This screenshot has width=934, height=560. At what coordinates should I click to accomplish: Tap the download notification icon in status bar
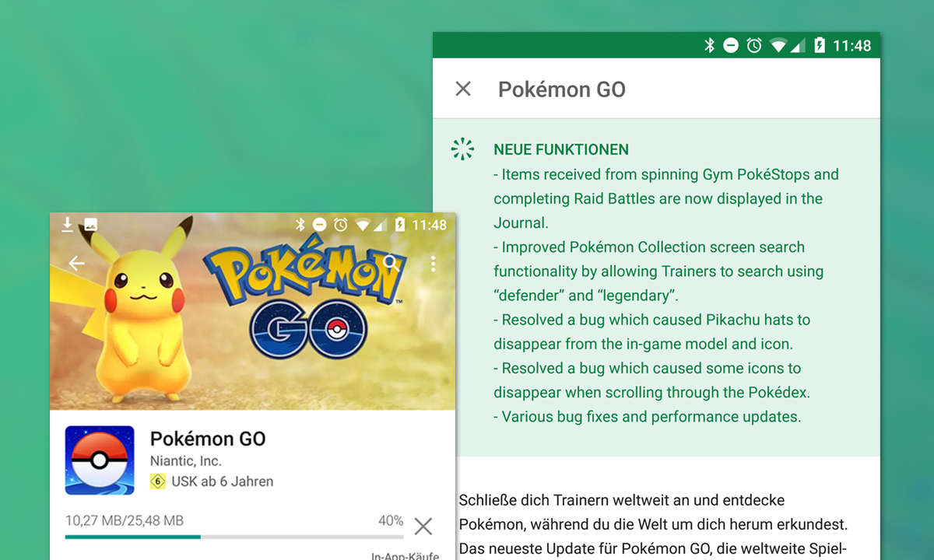pos(68,225)
